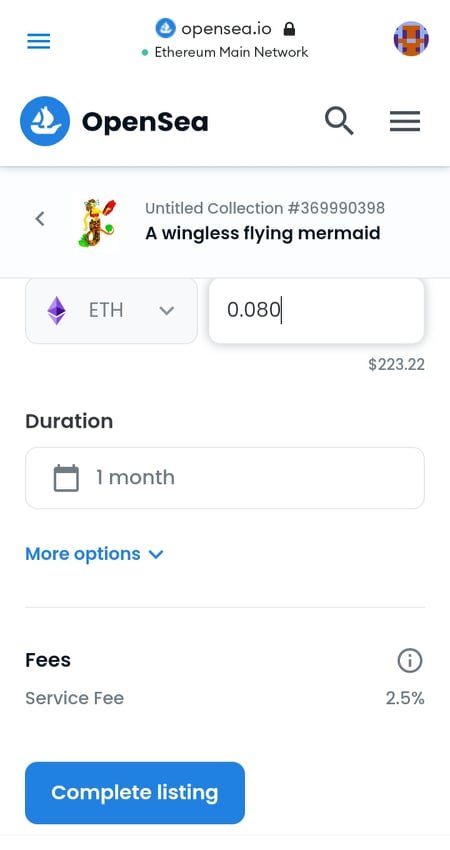The width and height of the screenshot is (450, 850).
Task: Click the Ethereum diamond currency icon
Action: [56, 311]
